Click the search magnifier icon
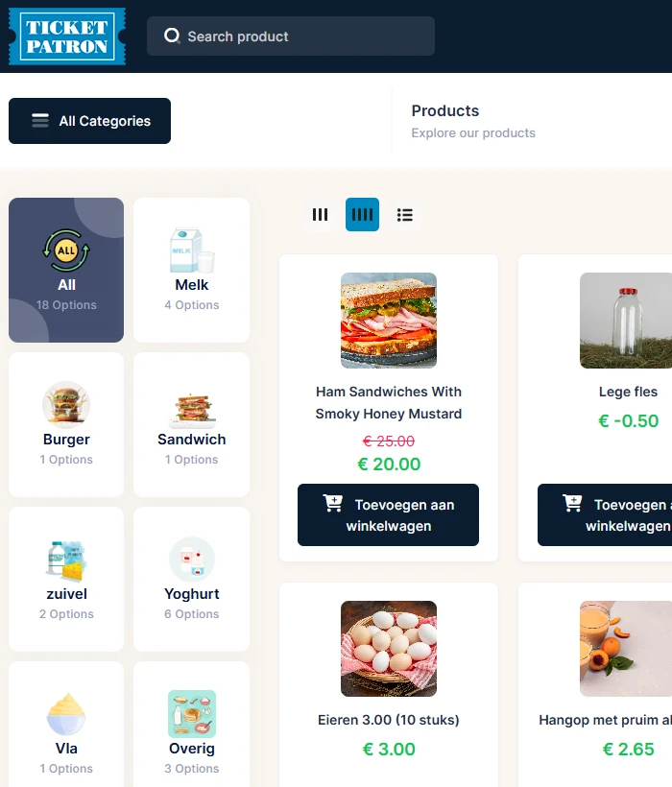 pyautogui.click(x=172, y=36)
